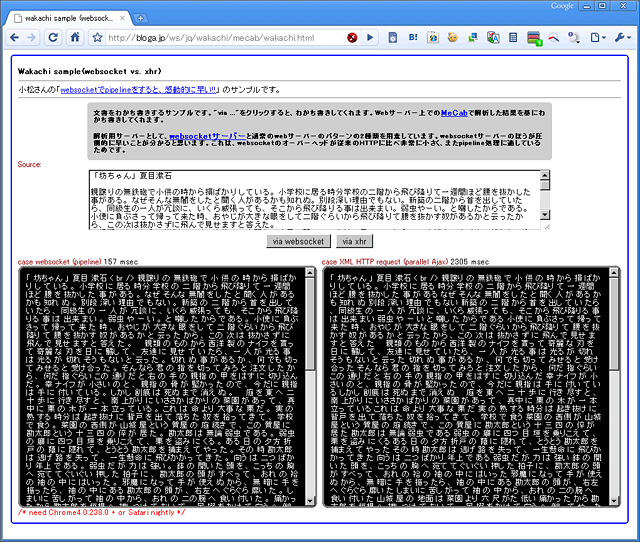This screenshot has height=542, width=640.
Task: Click the red 'Source:' label
Action: (x=29, y=164)
